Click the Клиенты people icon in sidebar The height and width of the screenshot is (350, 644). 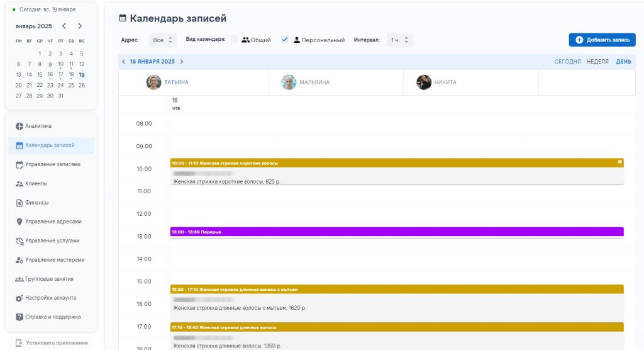coord(19,184)
